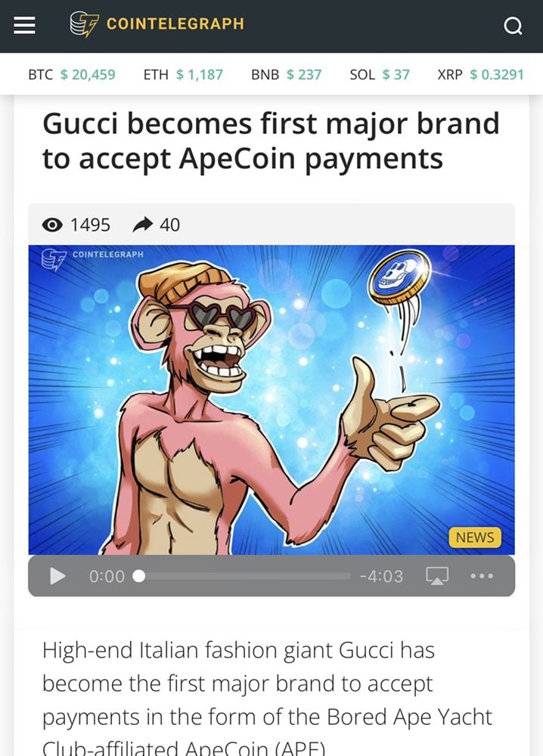Click the eye views icon
The width and height of the screenshot is (543, 756).
pyautogui.click(x=52, y=225)
